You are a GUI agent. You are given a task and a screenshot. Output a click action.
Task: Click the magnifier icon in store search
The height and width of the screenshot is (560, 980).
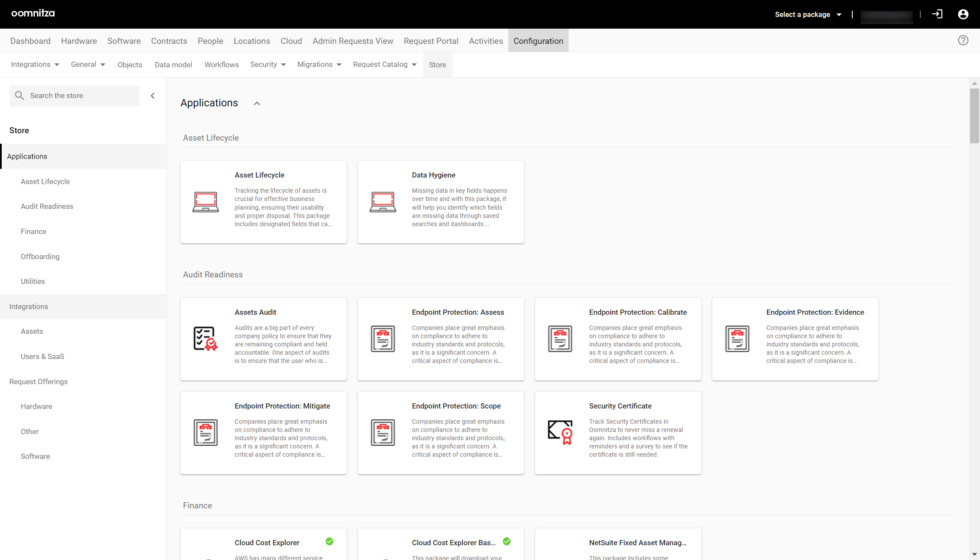(x=20, y=96)
